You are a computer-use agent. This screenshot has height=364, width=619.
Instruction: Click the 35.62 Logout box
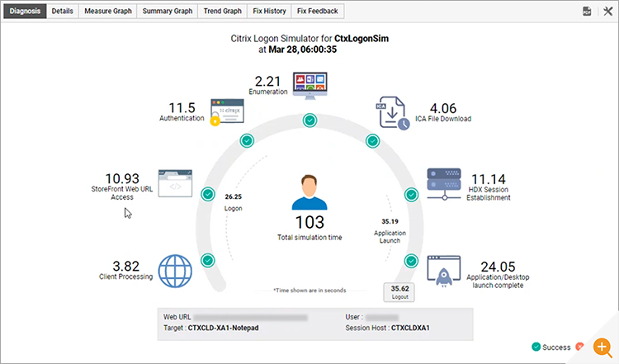[x=399, y=292]
